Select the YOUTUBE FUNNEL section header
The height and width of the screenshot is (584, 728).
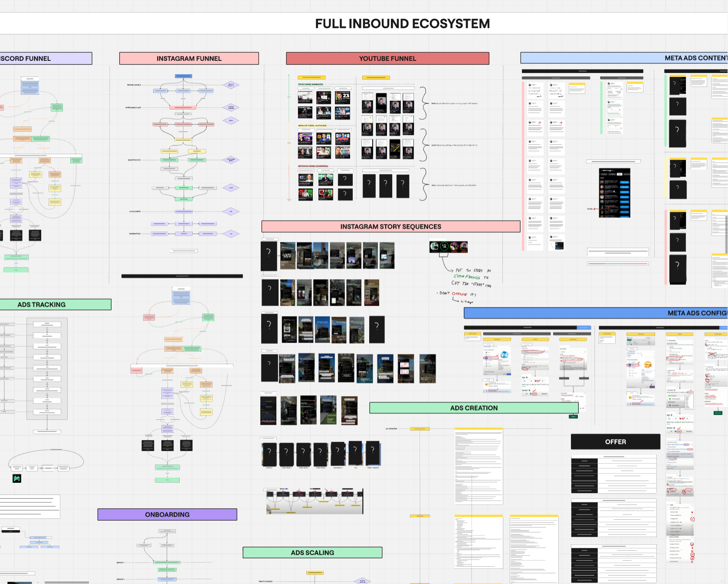(387, 58)
